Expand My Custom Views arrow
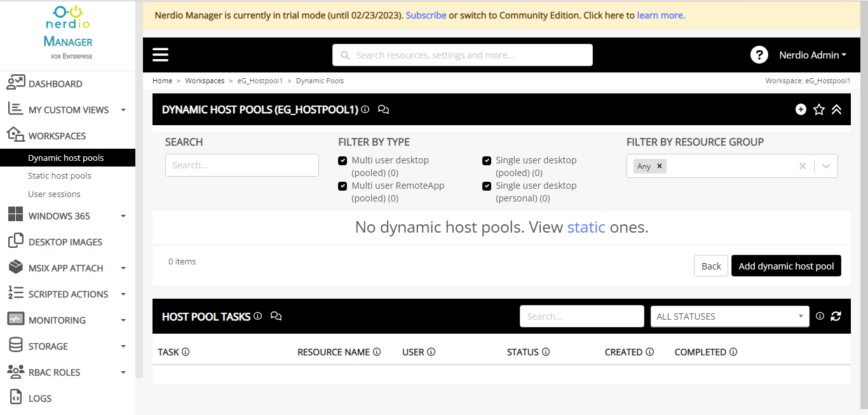This screenshot has width=868, height=415. (x=123, y=110)
